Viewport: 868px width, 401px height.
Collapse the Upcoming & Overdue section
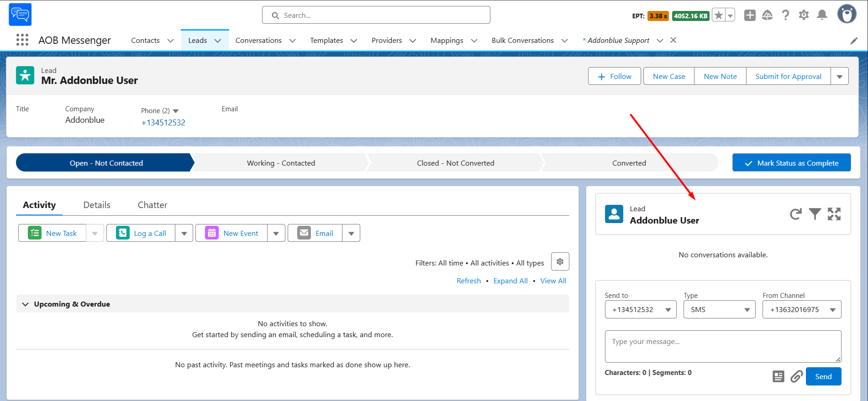[26, 304]
